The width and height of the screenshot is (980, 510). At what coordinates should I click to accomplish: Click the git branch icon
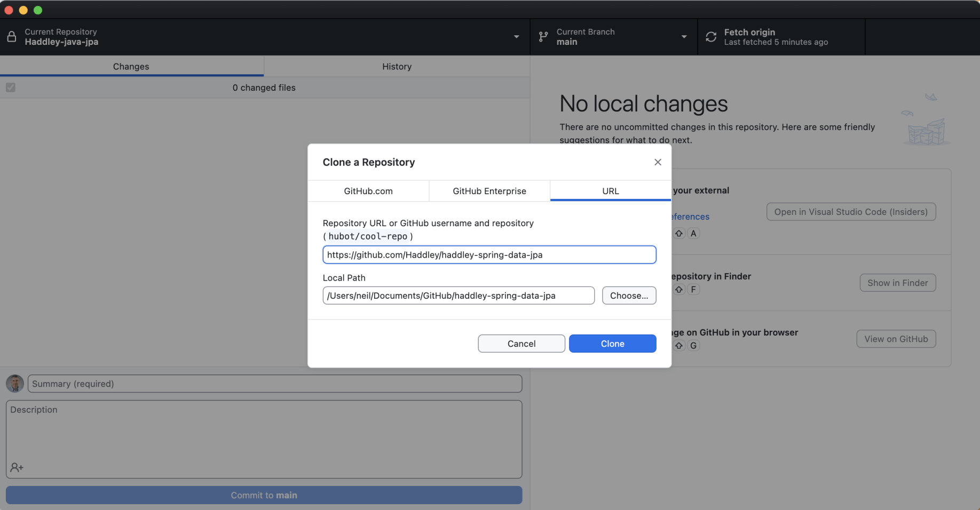543,37
